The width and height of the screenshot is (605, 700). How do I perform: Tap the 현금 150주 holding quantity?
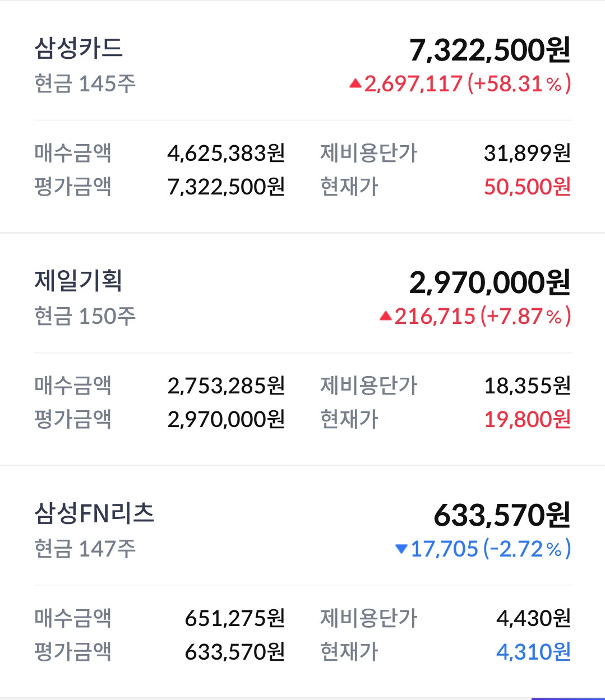click(85, 317)
